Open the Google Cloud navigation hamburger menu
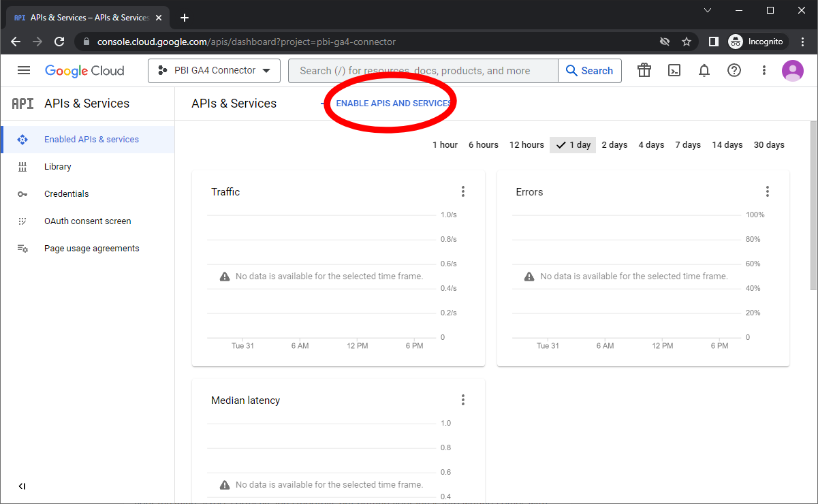The height and width of the screenshot is (504, 818). tap(24, 70)
